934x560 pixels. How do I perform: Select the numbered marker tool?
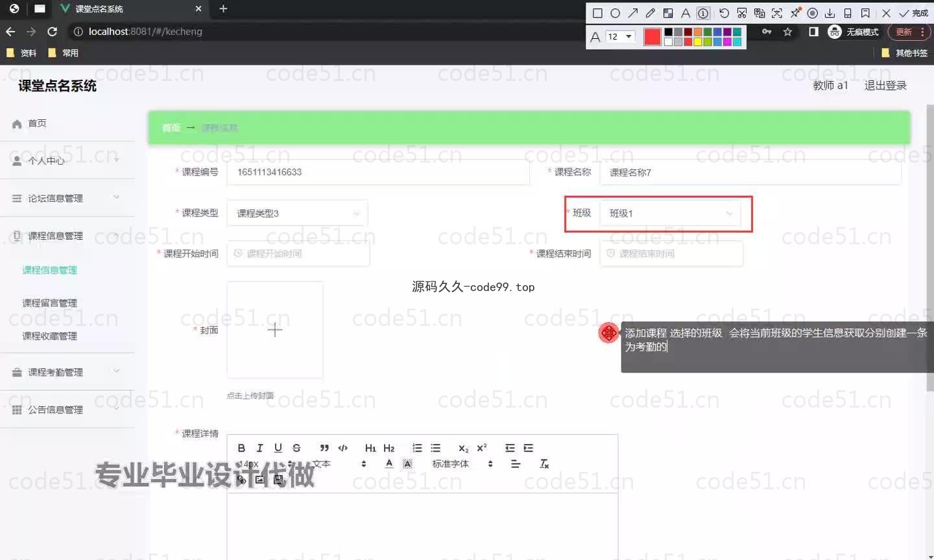(703, 13)
